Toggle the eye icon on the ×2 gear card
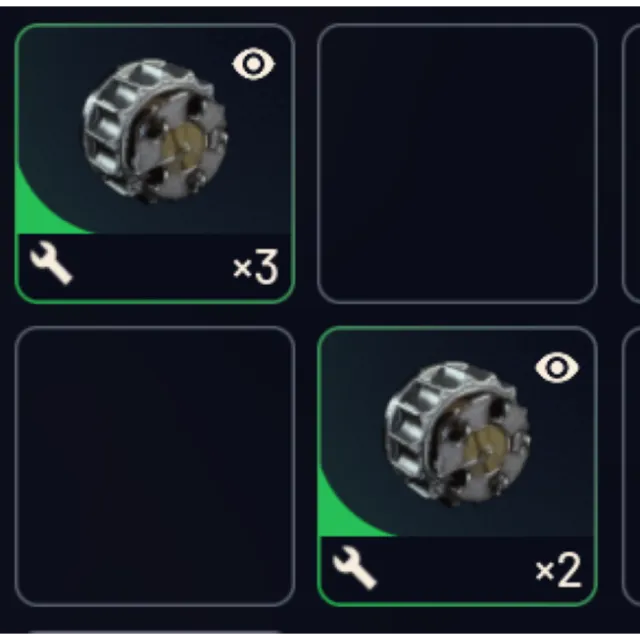Viewport: 640px width, 640px height. [x=557, y=367]
